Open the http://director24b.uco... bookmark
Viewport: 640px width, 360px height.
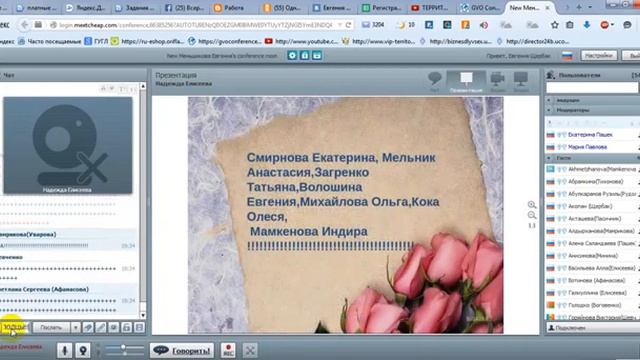pos(533,41)
